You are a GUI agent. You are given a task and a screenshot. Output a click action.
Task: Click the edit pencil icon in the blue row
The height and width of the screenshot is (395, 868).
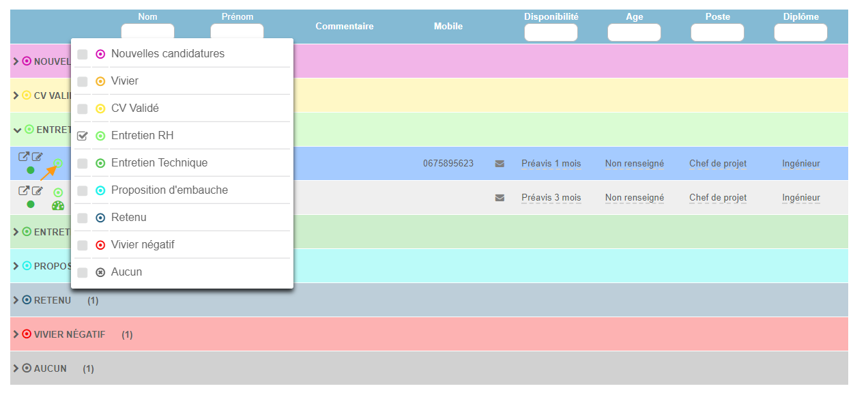(37, 157)
